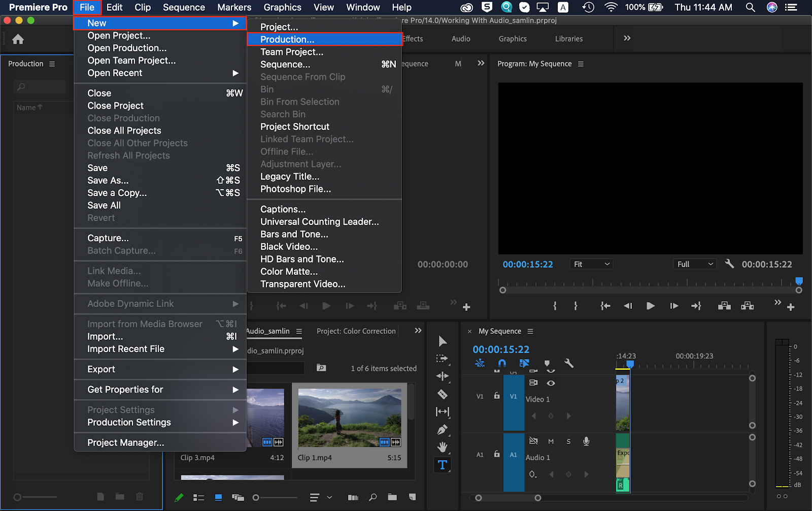Click Mark In in the Program Monitor
This screenshot has height=511, width=812.
[x=555, y=306]
